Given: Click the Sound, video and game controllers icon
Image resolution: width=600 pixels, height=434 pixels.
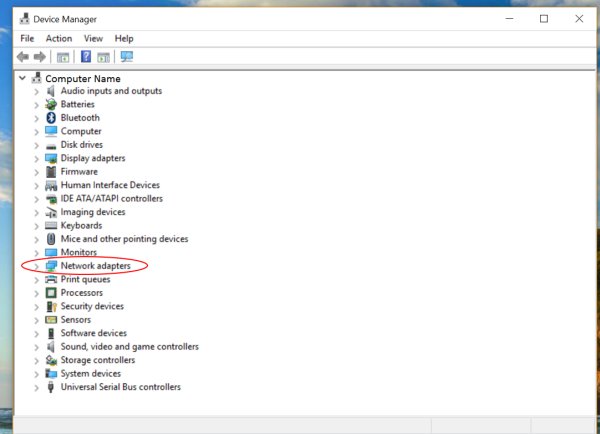Looking at the screenshot, I should pyautogui.click(x=51, y=347).
